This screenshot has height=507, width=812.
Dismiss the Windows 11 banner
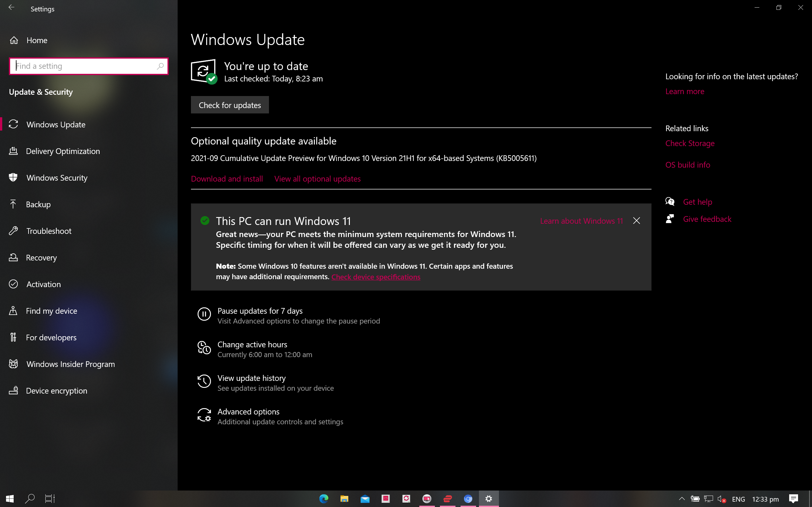(636, 221)
